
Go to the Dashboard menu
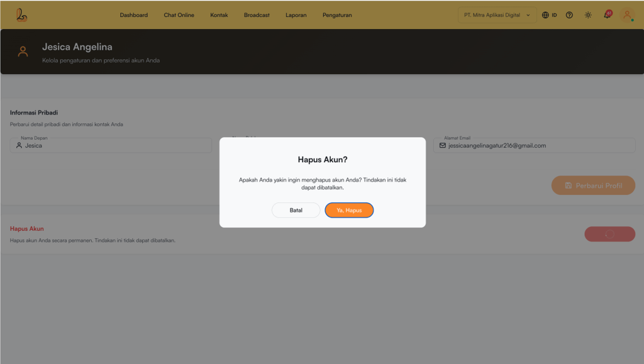134,15
